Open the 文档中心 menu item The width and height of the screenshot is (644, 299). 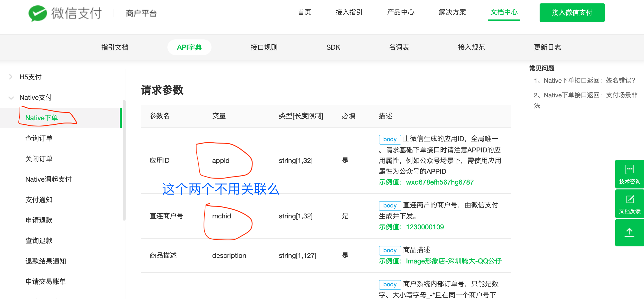[504, 12]
